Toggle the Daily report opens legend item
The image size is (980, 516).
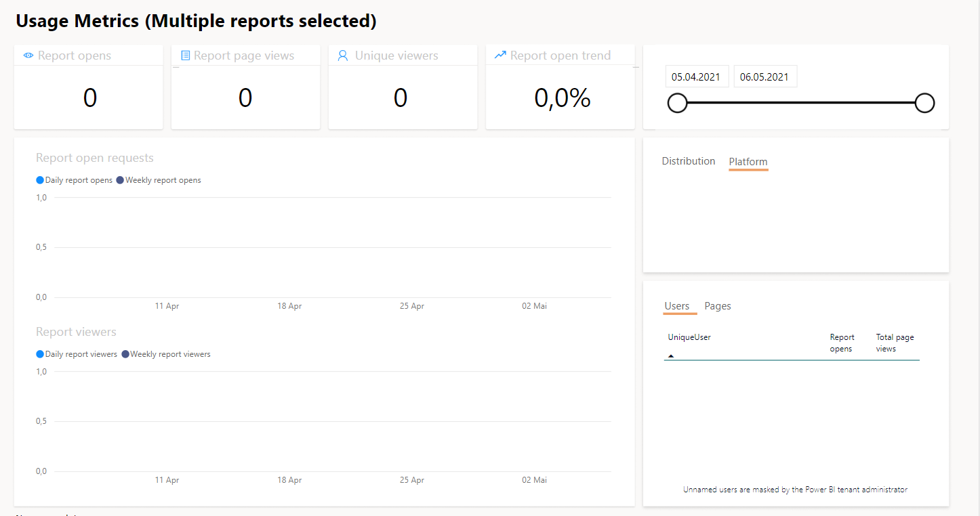tap(75, 180)
